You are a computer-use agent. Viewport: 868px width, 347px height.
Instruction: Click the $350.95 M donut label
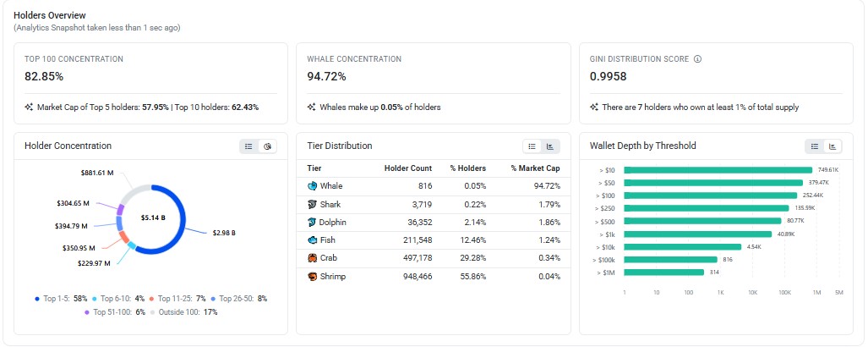(79, 248)
